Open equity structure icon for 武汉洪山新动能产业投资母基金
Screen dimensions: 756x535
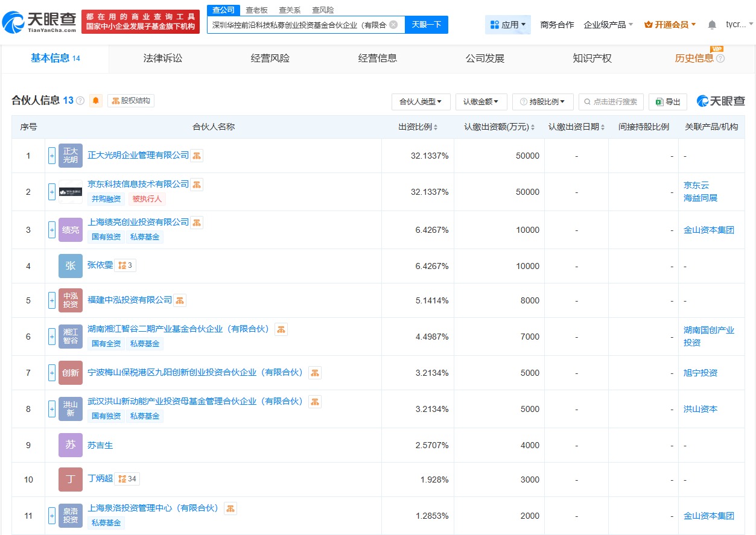(315, 402)
